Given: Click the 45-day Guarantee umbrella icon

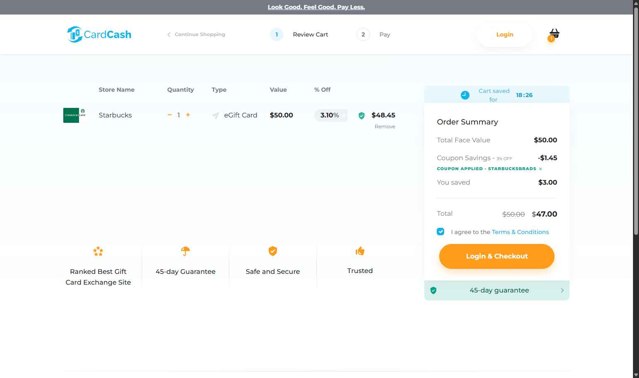Looking at the screenshot, I should [185, 251].
